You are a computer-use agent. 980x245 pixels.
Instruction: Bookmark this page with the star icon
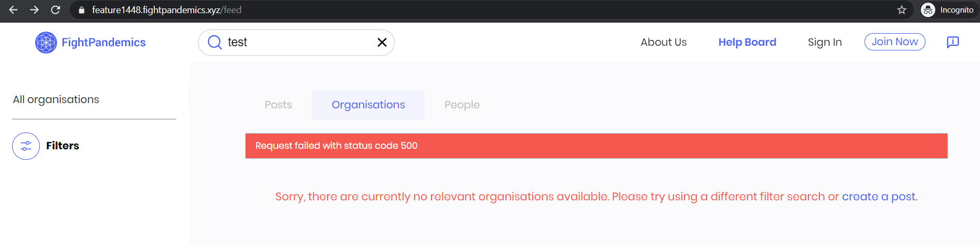point(902,10)
